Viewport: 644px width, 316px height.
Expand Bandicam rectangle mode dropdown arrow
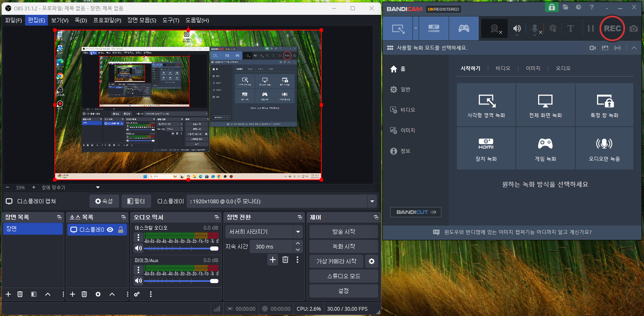416,28
